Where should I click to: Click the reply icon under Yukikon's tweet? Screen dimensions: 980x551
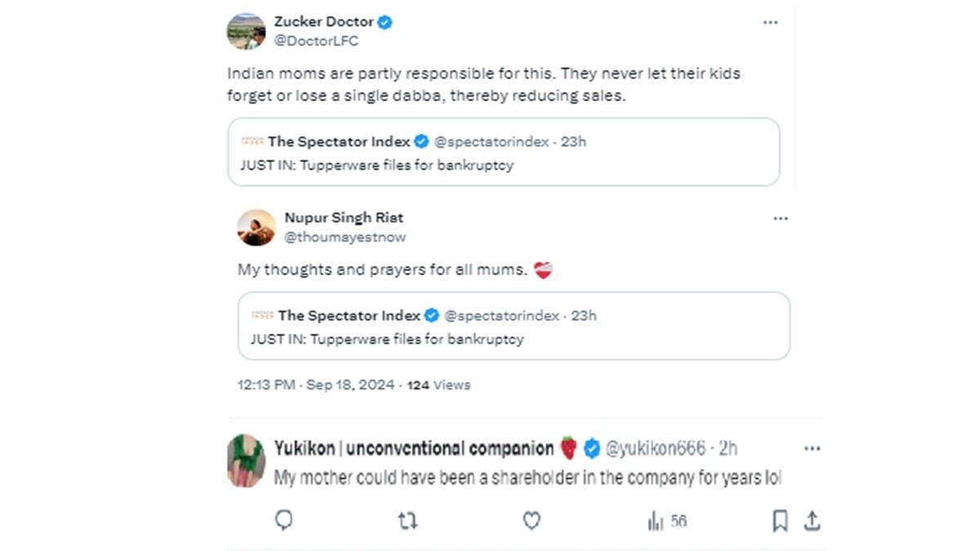(x=284, y=521)
